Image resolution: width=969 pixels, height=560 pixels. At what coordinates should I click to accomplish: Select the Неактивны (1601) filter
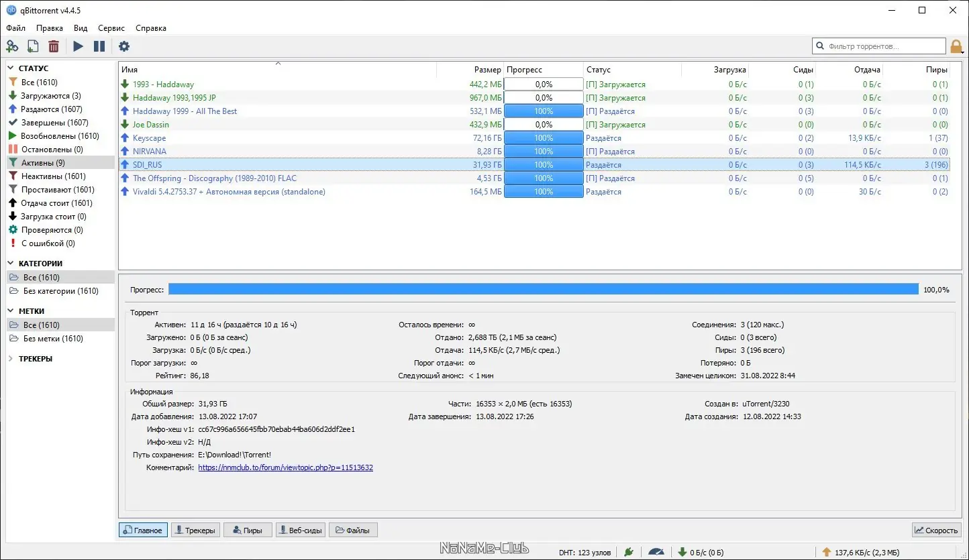(x=60, y=176)
